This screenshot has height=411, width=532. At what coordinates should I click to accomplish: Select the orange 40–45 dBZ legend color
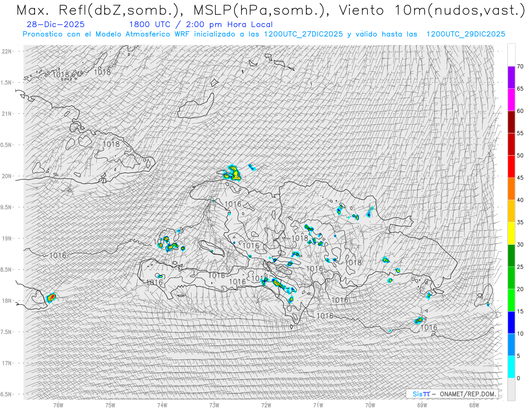[511, 189]
